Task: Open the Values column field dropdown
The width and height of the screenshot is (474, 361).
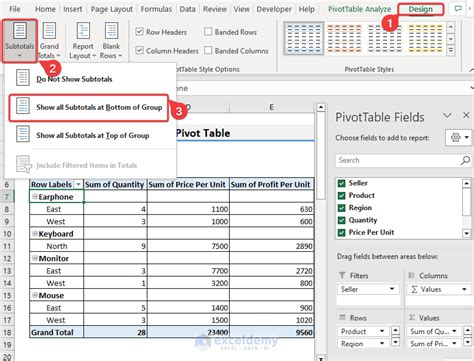Action: [464, 289]
